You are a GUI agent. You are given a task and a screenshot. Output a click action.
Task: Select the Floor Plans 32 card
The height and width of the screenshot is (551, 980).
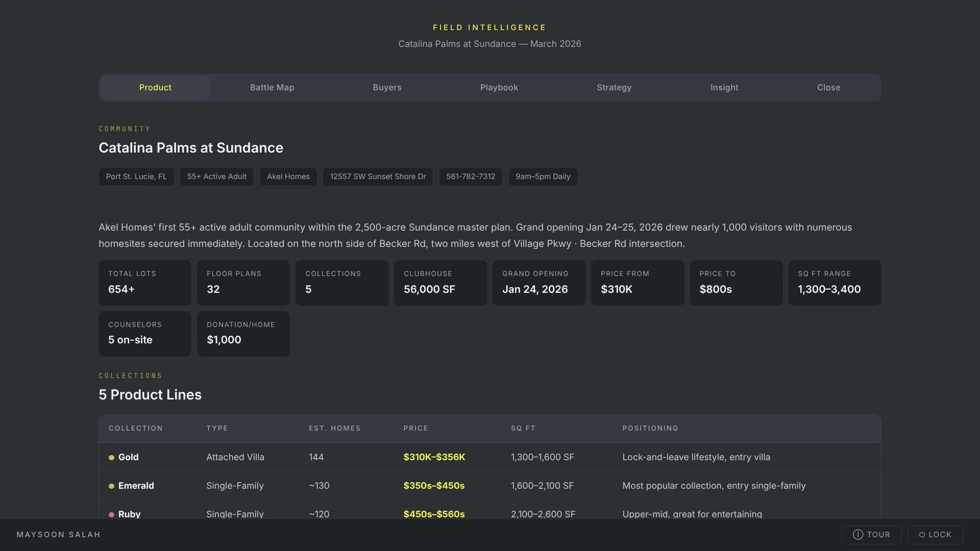click(243, 283)
